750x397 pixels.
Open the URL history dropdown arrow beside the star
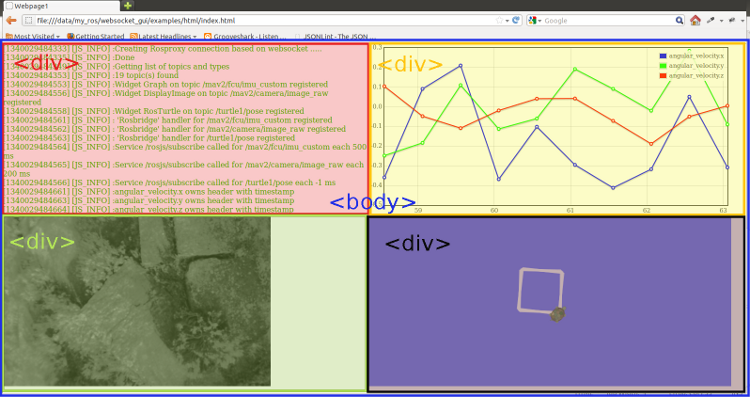pos(507,21)
